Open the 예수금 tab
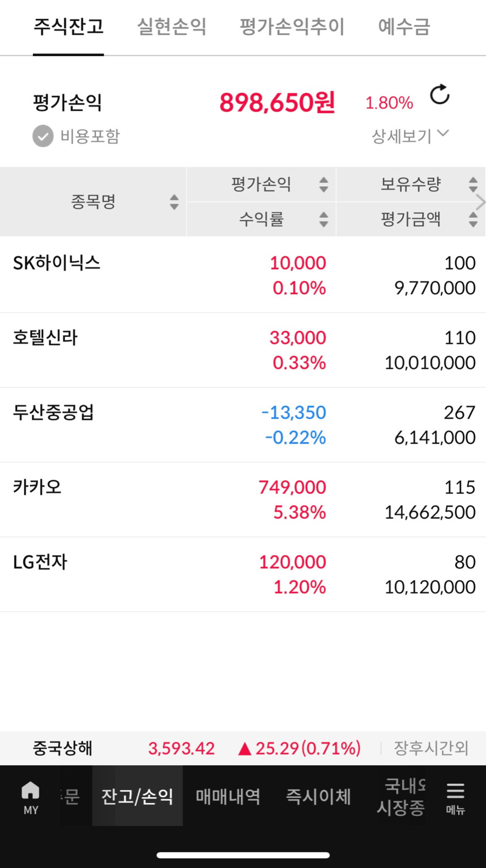 404,26
